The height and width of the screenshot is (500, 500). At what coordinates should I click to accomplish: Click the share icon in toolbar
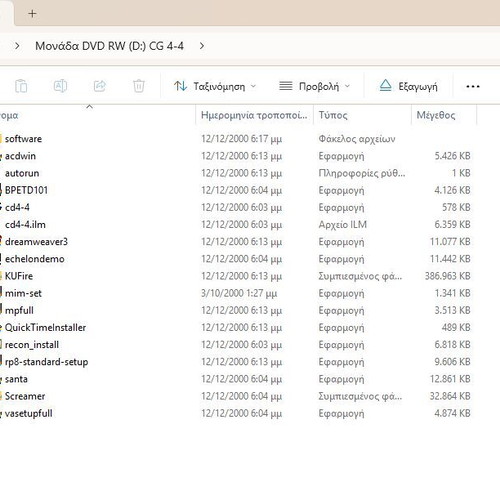[x=100, y=86]
